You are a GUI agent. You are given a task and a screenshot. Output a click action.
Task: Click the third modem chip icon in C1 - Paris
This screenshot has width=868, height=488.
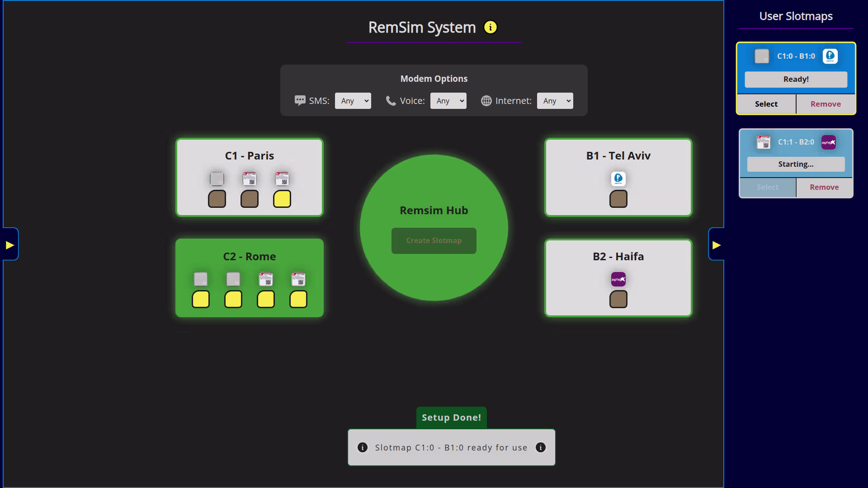click(x=282, y=178)
